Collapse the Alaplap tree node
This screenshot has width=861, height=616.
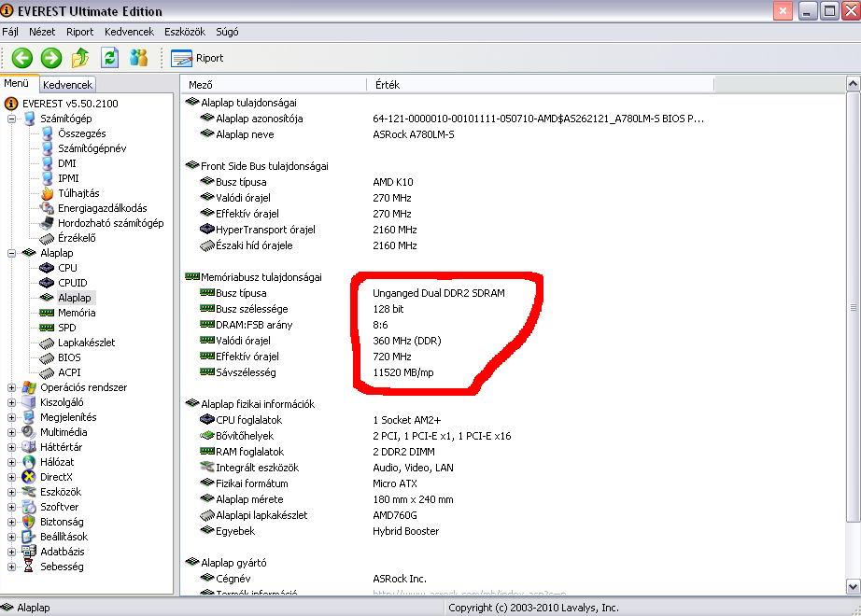11,253
